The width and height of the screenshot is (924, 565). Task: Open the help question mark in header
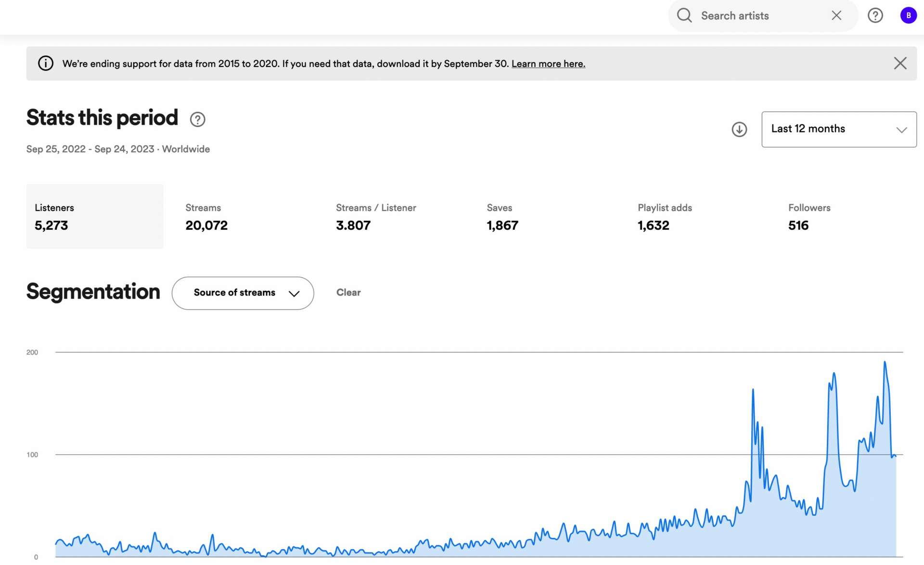coord(875,15)
